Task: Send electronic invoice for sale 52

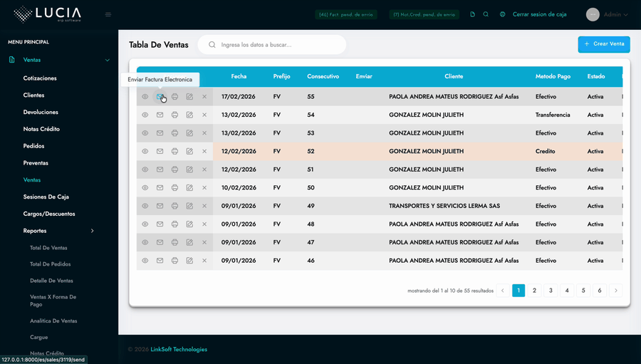Action: 160,151
